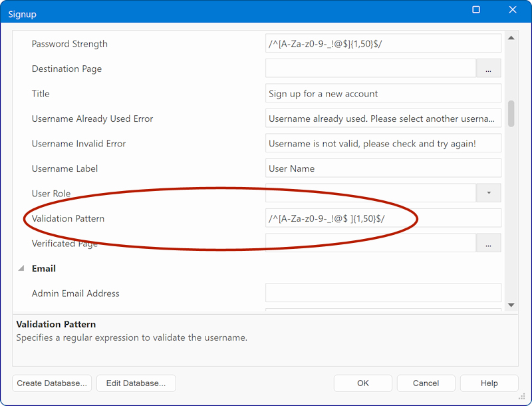532x406 pixels.
Task: Click the Validation Pattern input field
Action: click(x=382, y=218)
